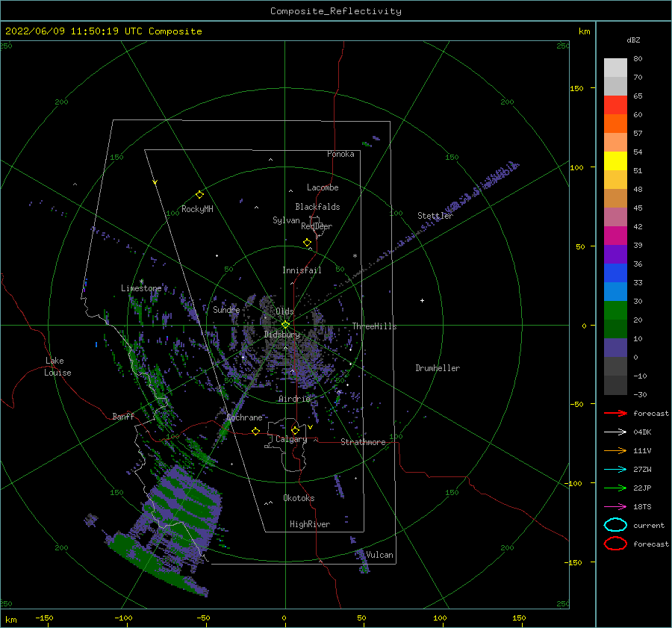Click the Lake Louise label
Screen dimensions: 672x628
[57, 367]
